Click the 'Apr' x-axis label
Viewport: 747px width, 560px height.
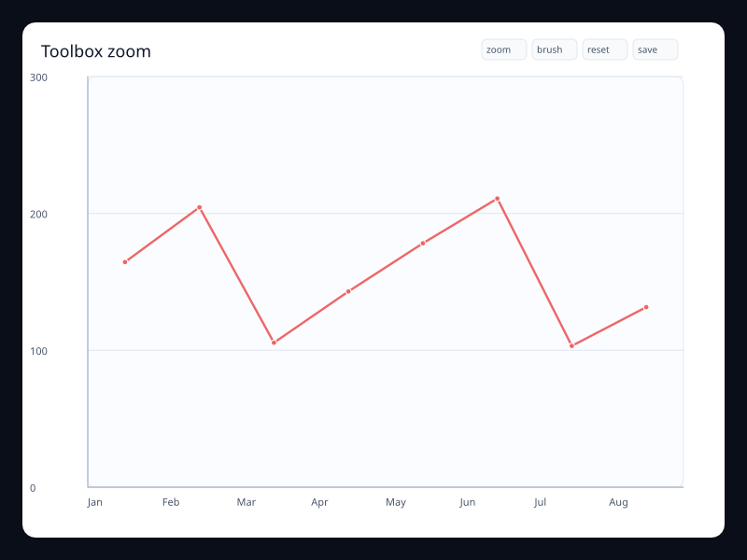click(x=319, y=502)
